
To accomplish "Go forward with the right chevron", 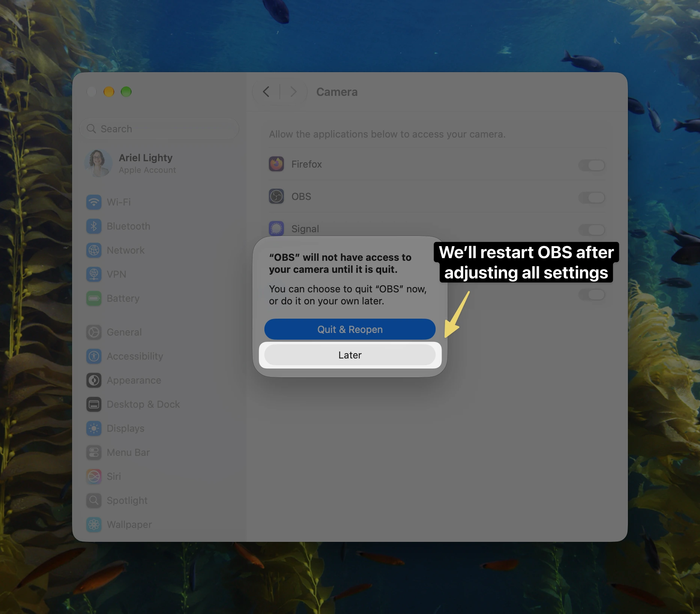I will (x=294, y=92).
